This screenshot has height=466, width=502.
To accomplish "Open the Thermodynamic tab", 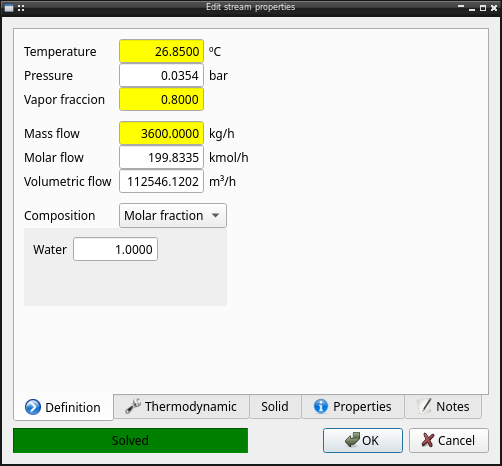I will click(x=181, y=406).
